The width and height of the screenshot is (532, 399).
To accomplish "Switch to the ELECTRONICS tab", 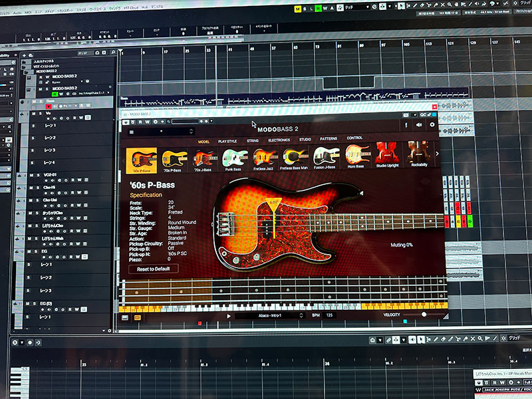I will click(279, 140).
